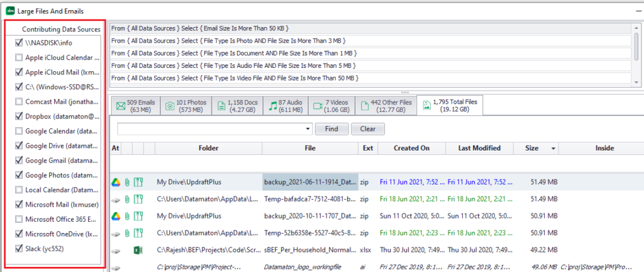Uncheck the C:\ Windows-SSD data source
The image size is (644, 272).
[18, 87]
